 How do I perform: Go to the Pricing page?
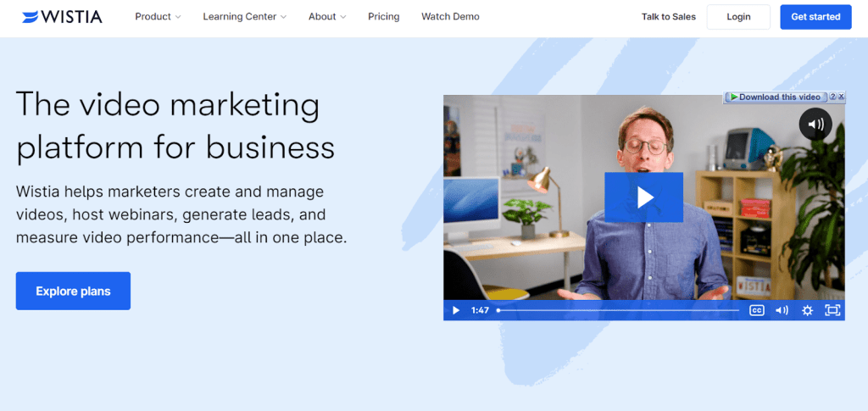[x=384, y=17]
